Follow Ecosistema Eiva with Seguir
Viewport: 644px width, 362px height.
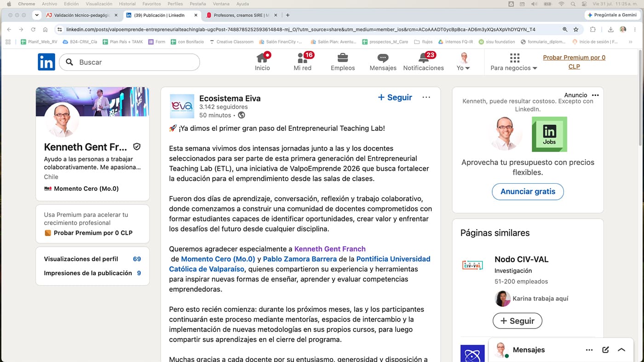pos(395,97)
